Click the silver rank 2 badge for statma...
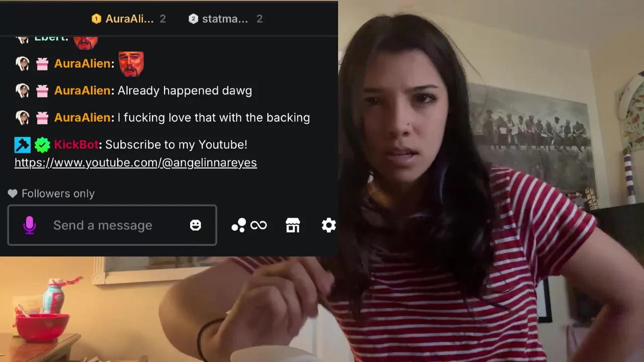Screen dimensions: 644x362 193,19
